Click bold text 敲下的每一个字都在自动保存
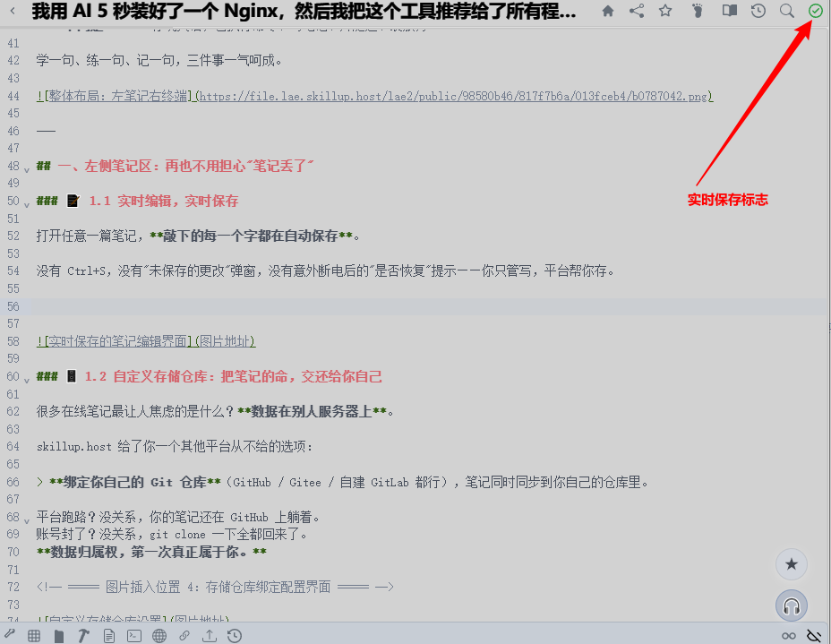This screenshot has height=644, width=831. 250,236
